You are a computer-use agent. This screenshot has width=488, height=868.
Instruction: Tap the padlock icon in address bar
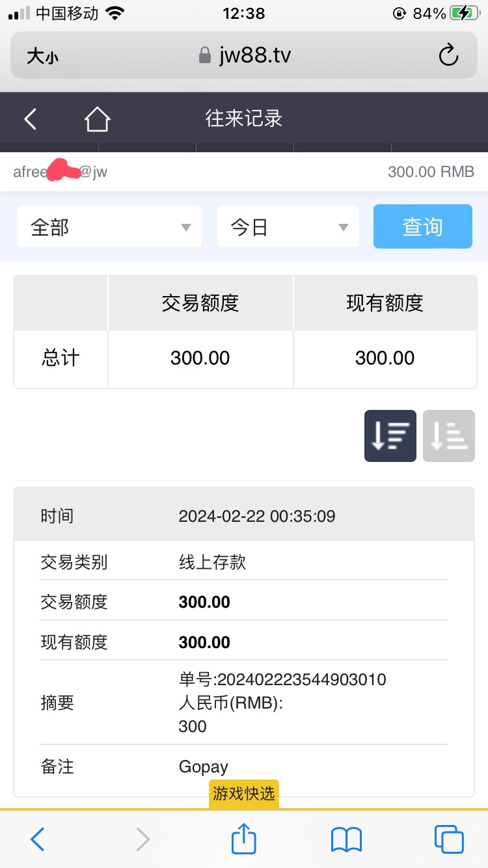205,56
